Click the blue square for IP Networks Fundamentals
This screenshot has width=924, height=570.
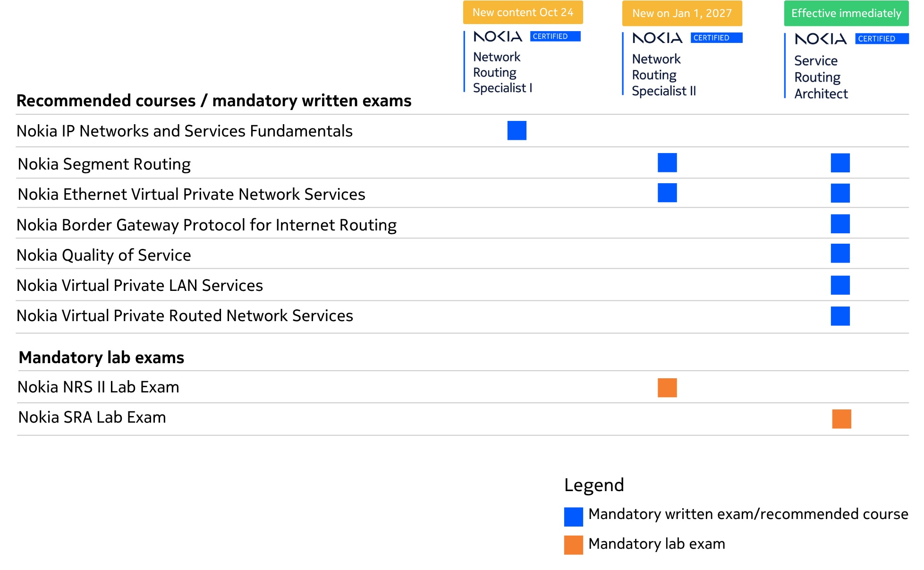point(517,130)
